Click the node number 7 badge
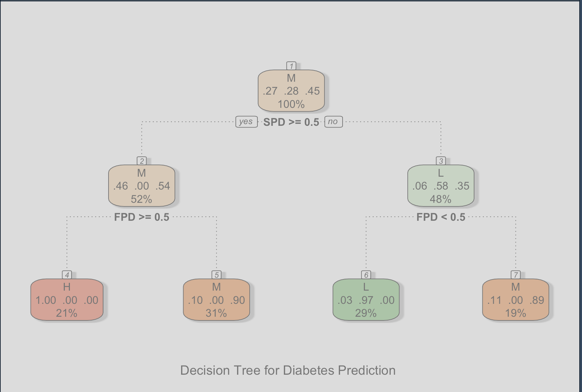The height and width of the screenshot is (392, 582). (516, 275)
